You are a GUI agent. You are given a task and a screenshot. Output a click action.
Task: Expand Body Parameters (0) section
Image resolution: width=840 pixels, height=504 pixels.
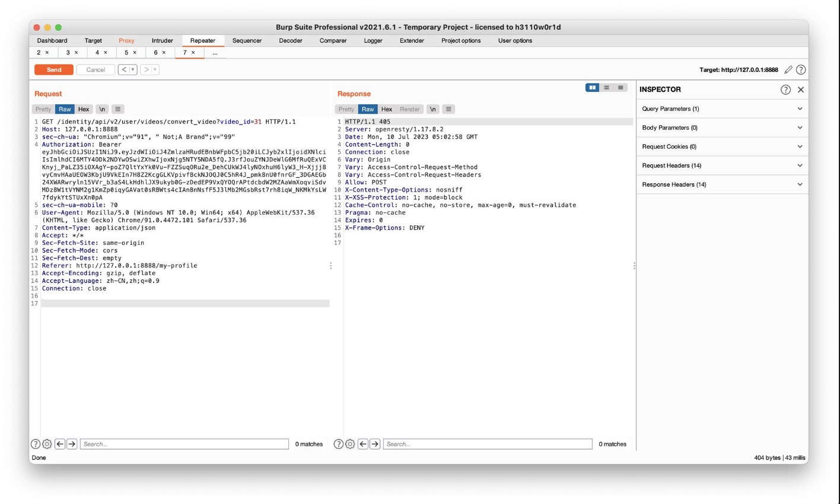[x=722, y=128]
